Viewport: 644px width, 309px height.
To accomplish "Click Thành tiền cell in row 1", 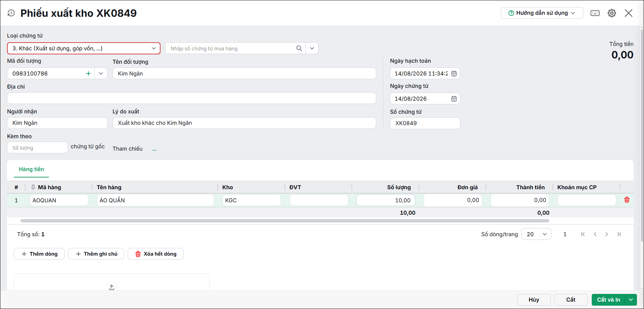I will tap(520, 200).
